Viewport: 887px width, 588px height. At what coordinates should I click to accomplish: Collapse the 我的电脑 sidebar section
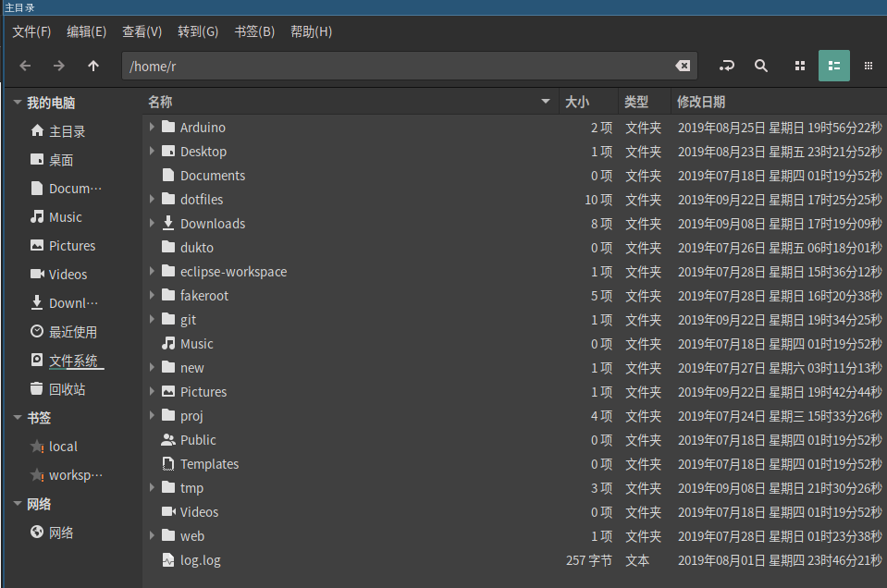[18, 103]
